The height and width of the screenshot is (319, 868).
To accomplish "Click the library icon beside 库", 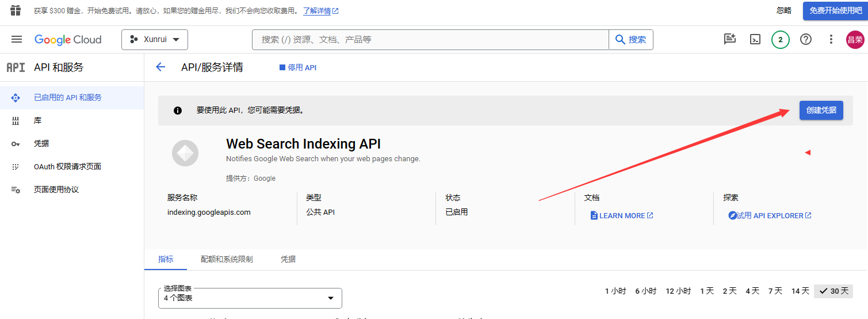I will pos(16,121).
